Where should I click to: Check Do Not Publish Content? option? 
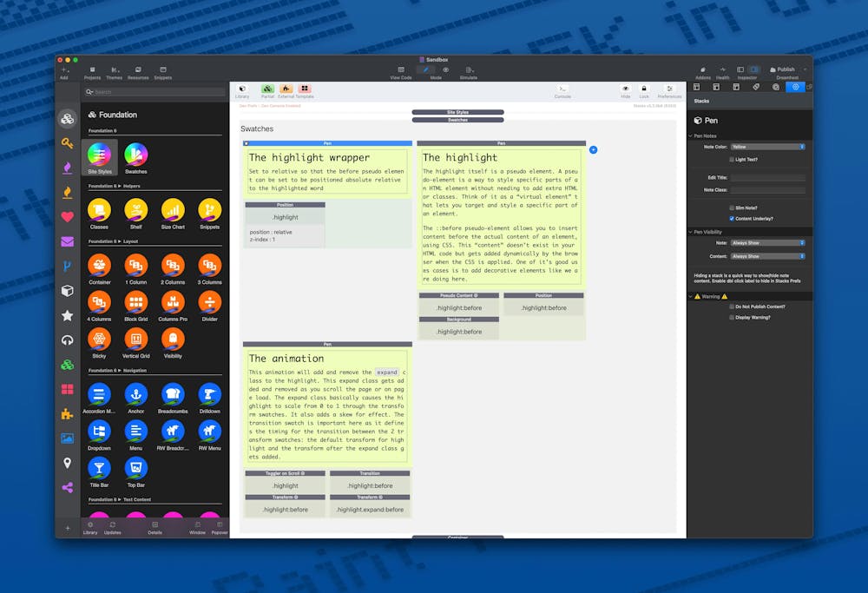pos(732,306)
